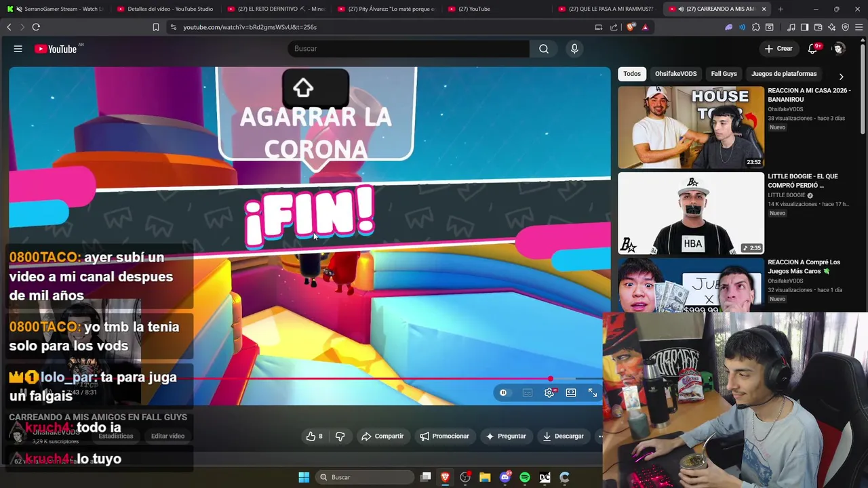Click the browser share icon in the address bar
This screenshot has height=488, width=868.
coord(614,27)
